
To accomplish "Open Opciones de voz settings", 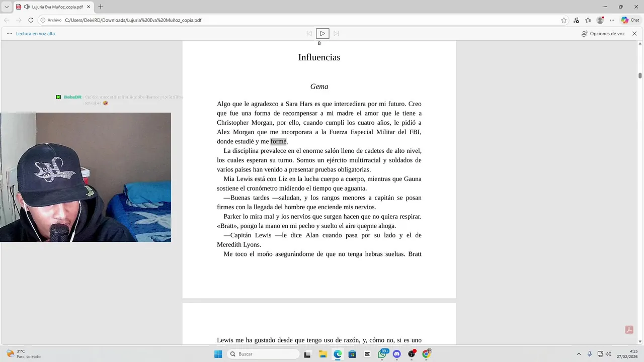I will pos(603,34).
